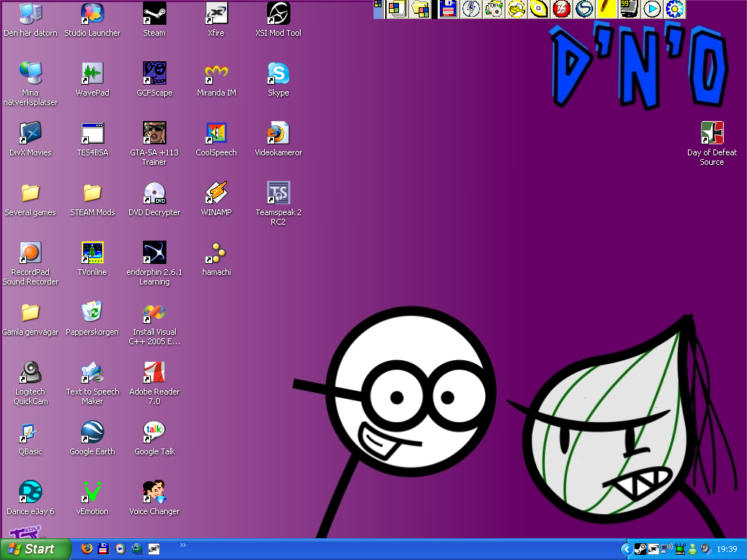747x560 pixels.
Task: Click Windows Media Player in Quick Launch
Action: [120, 549]
